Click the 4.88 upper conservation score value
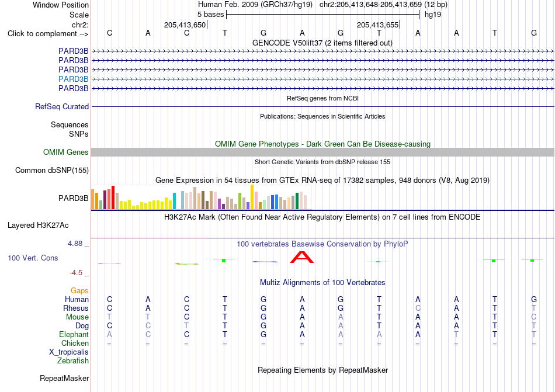This screenshot has height=392, width=555. [75, 244]
